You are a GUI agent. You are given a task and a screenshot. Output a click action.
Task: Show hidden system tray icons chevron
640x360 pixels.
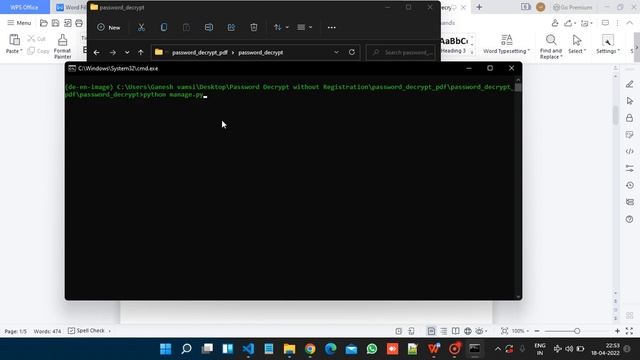(498, 349)
